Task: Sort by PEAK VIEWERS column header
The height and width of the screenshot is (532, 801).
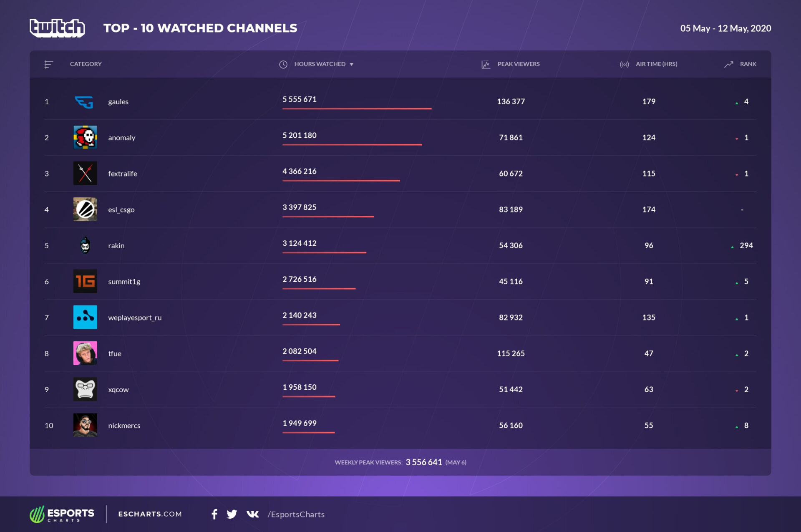Action: click(x=519, y=64)
